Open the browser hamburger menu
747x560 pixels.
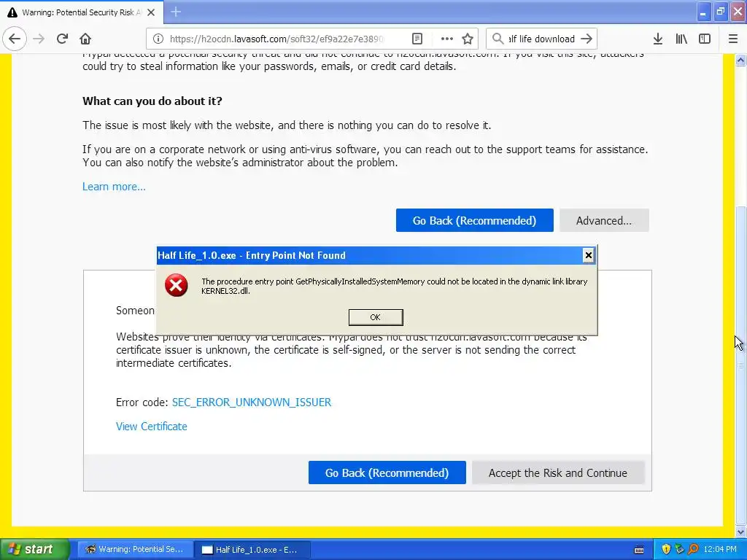pos(732,39)
